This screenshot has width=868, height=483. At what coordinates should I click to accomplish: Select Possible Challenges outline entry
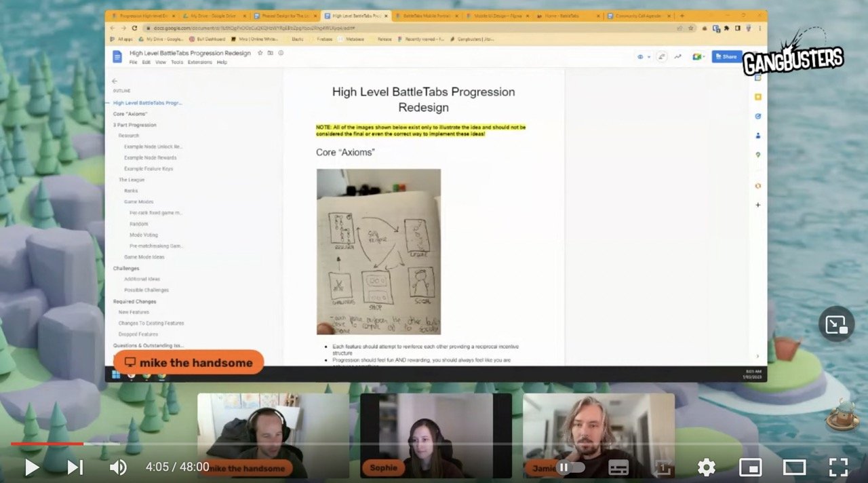pos(146,290)
